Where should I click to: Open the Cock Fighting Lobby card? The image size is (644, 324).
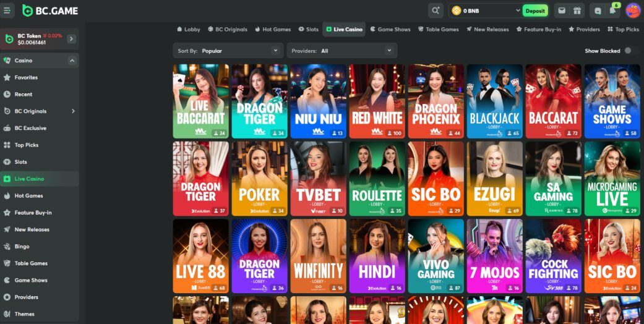pos(553,256)
